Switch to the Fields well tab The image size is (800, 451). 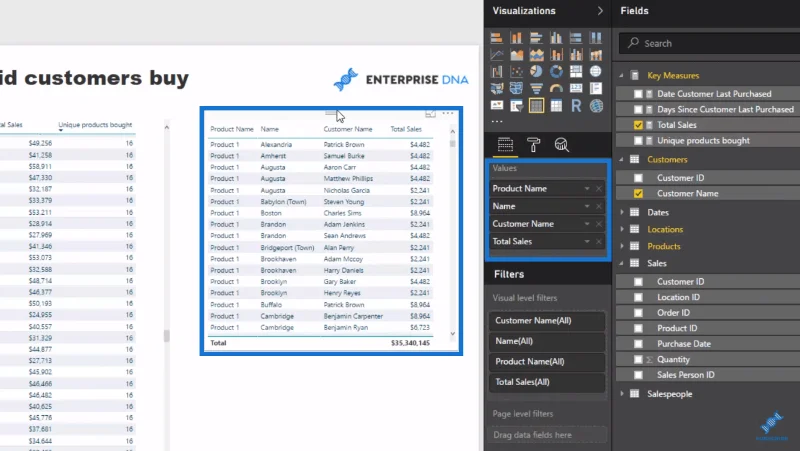pos(505,145)
